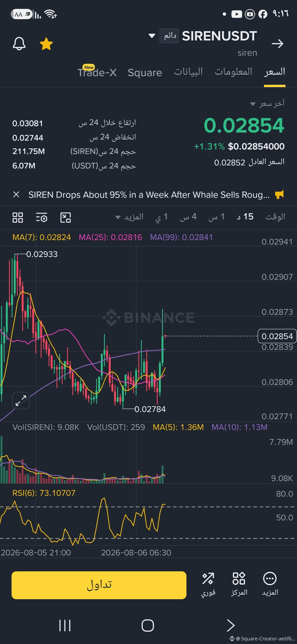Open chart indicator settings icon
297x644 pixels.
42,218
